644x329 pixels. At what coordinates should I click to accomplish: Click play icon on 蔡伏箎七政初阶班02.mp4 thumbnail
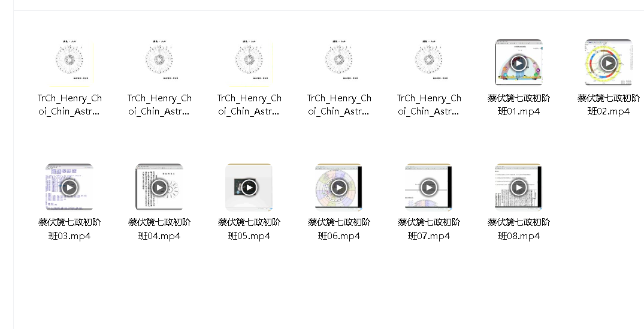coord(608,64)
